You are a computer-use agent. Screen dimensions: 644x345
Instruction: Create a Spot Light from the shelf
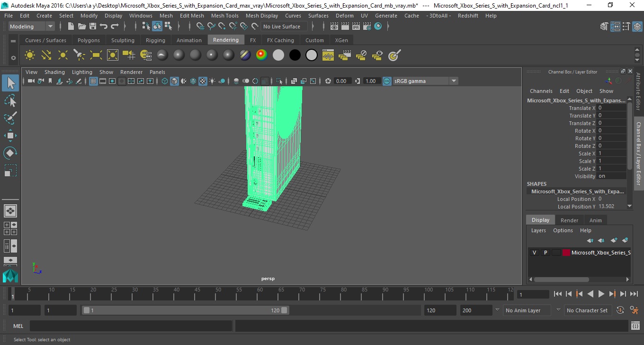(x=80, y=55)
